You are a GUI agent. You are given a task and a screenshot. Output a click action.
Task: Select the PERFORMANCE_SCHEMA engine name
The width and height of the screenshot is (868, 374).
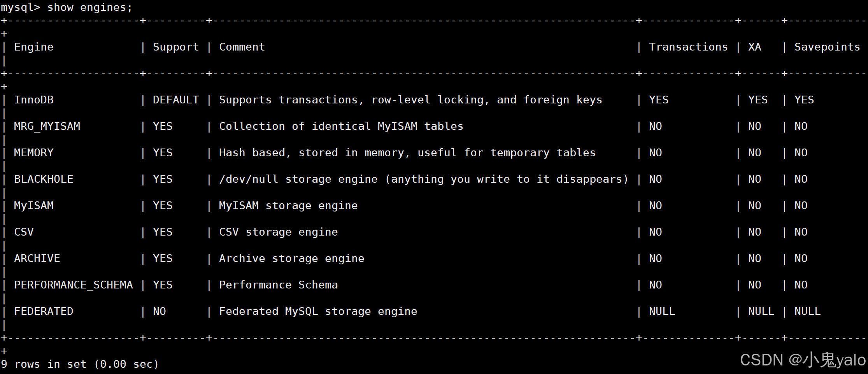click(x=74, y=285)
